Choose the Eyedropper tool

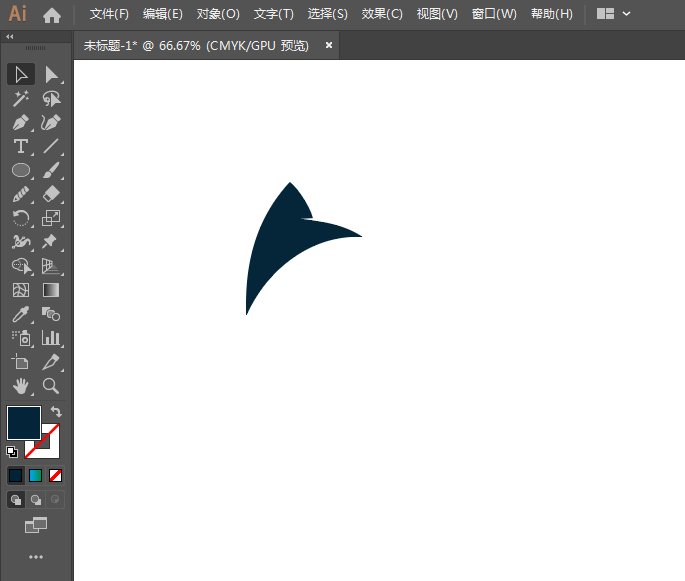tap(20, 314)
